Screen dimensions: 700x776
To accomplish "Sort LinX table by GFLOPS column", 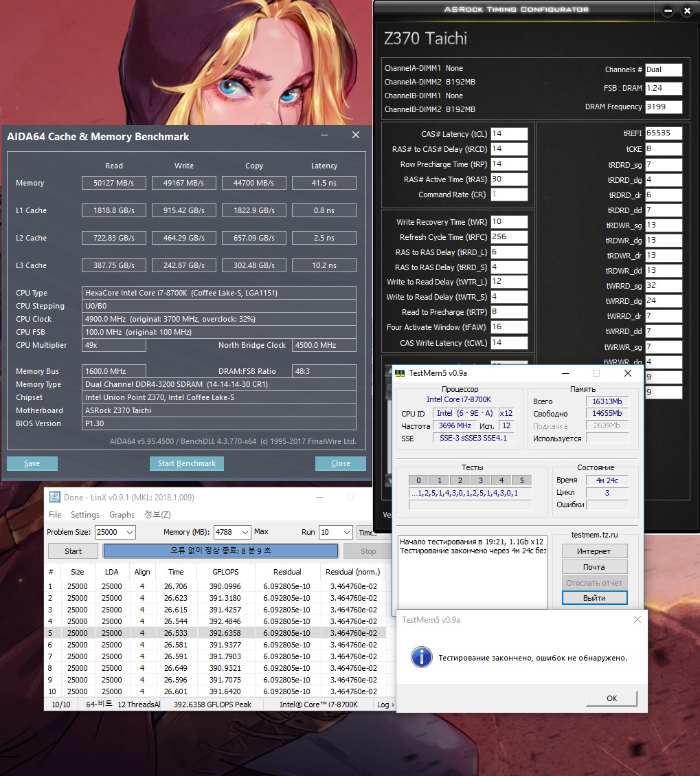I will pos(225,572).
